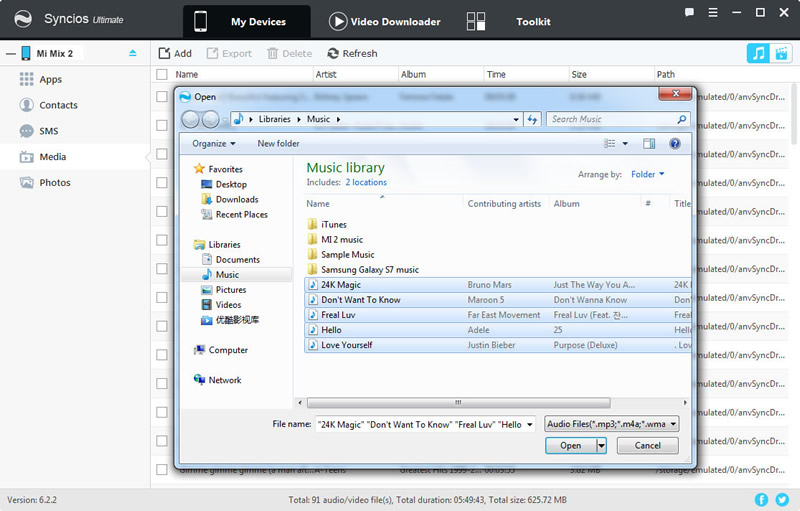The height and width of the screenshot is (511, 800).
Task: Open the Arrange by Folder dropdown
Action: 647,174
